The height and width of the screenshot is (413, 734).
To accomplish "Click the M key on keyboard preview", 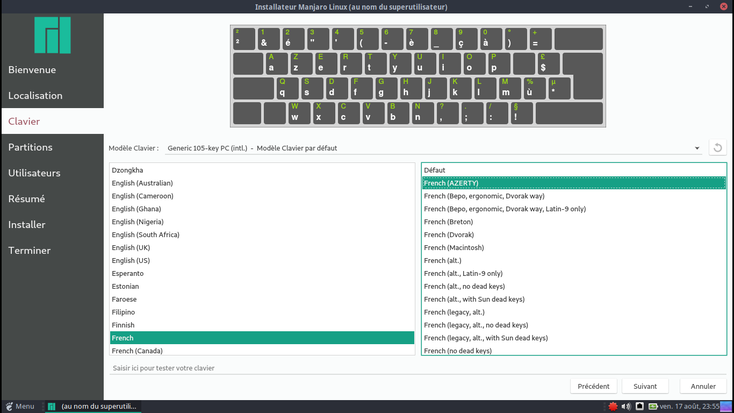I will point(509,88).
